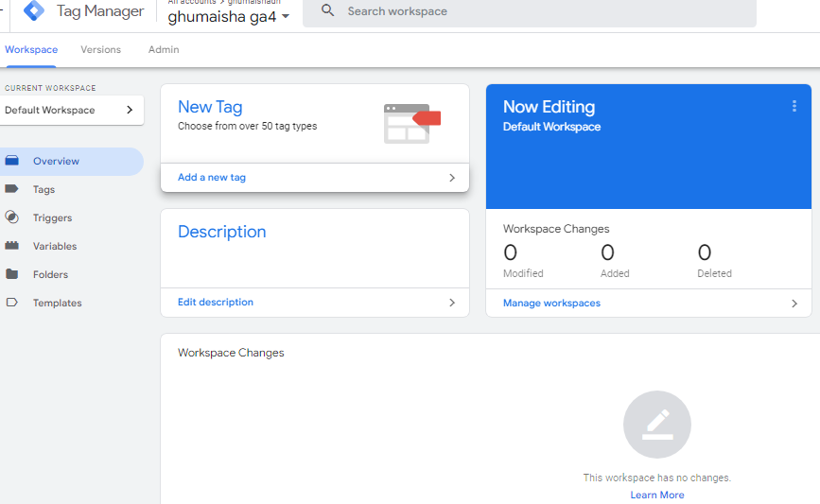Expand the Default Workspace selector chevron
The image size is (820, 504).
(x=130, y=110)
